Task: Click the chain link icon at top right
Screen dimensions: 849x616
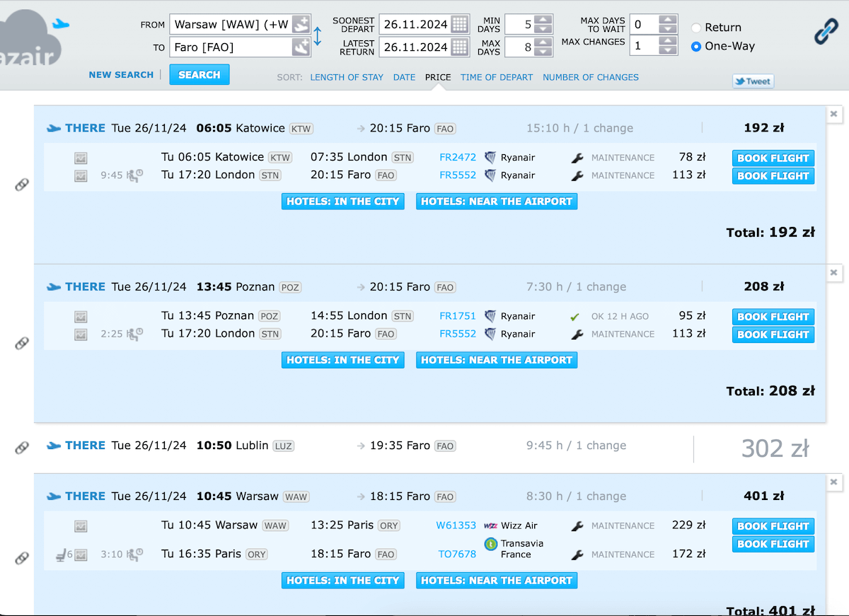Action: tap(825, 32)
